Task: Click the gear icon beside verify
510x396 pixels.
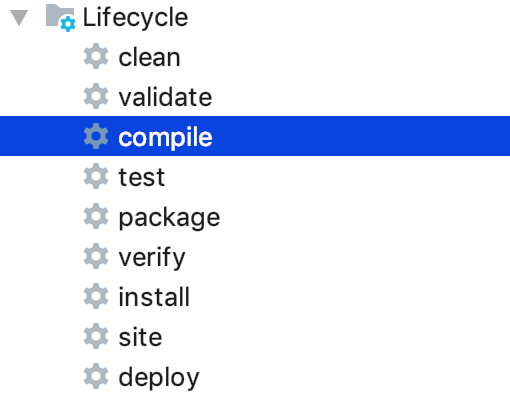Action: tap(96, 256)
